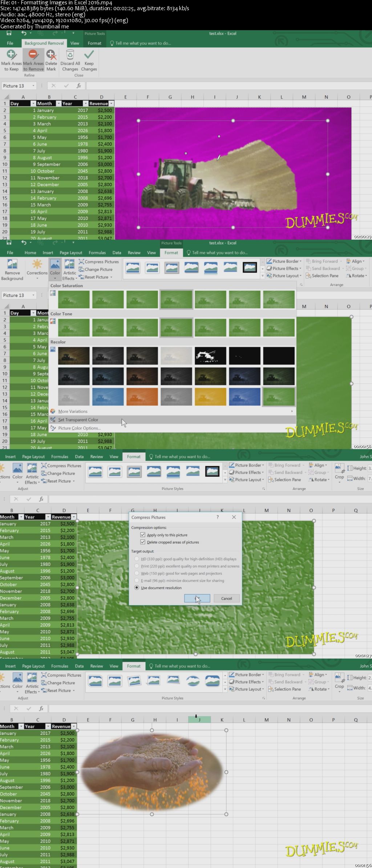Viewport: 372px width, 868px height.
Task: Select the black double-frame picture style in the Color gallery frame
Action: (x=250, y=268)
